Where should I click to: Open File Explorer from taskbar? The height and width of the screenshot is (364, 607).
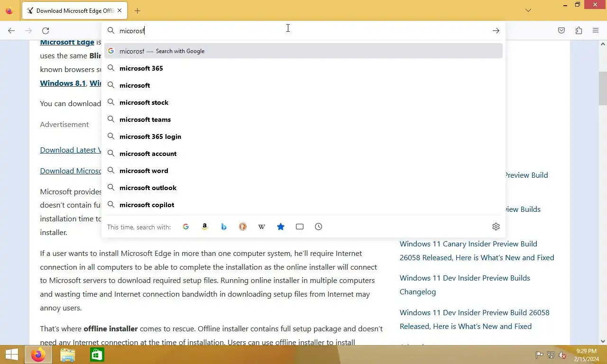pos(68,355)
